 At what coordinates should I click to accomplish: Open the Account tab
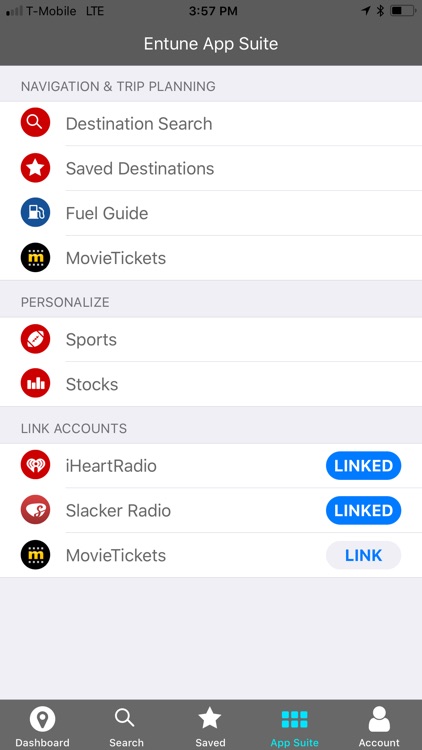[x=379, y=726]
